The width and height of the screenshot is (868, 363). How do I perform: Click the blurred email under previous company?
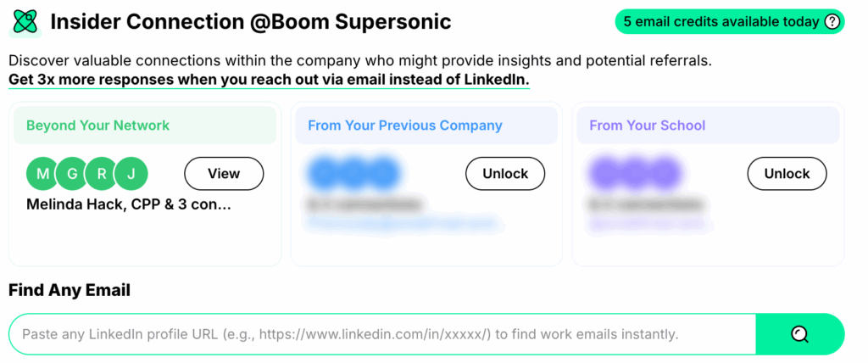400,224
